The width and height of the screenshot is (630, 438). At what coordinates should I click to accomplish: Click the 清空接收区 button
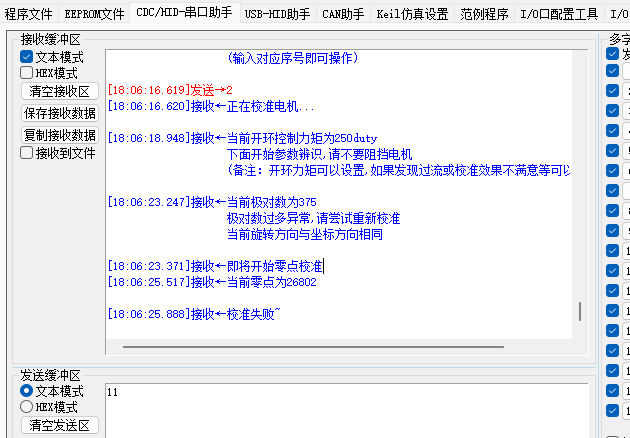60,91
